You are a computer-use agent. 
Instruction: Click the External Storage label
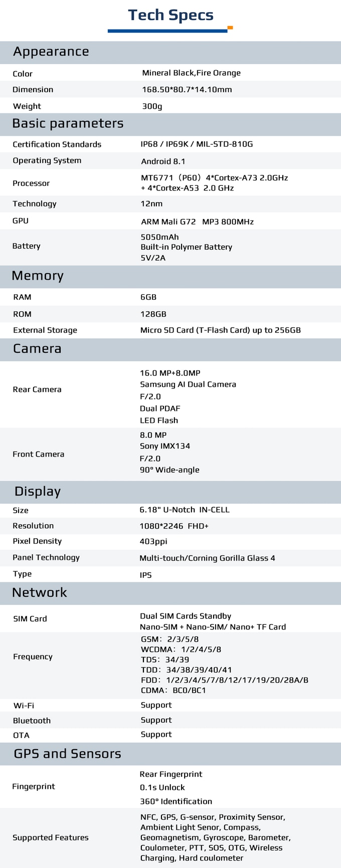[x=45, y=330]
